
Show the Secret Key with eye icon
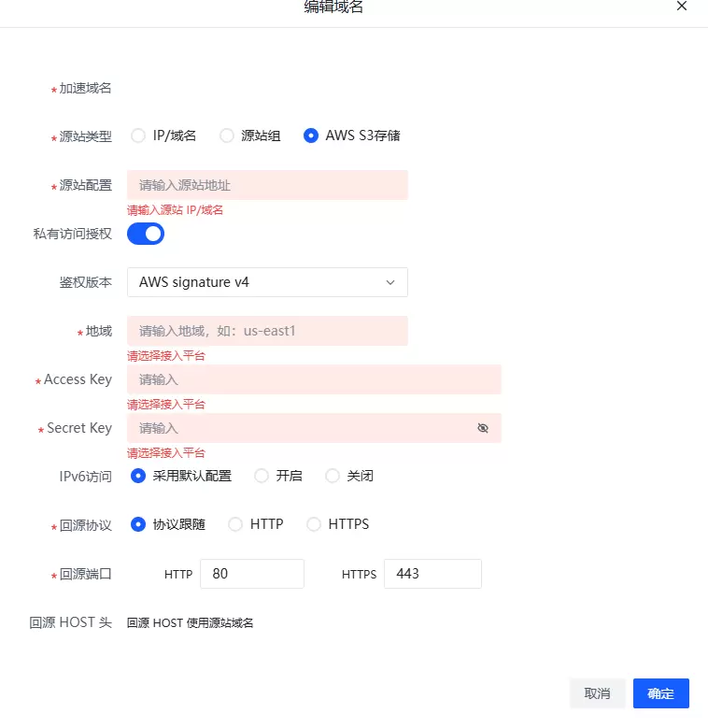(483, 428)
